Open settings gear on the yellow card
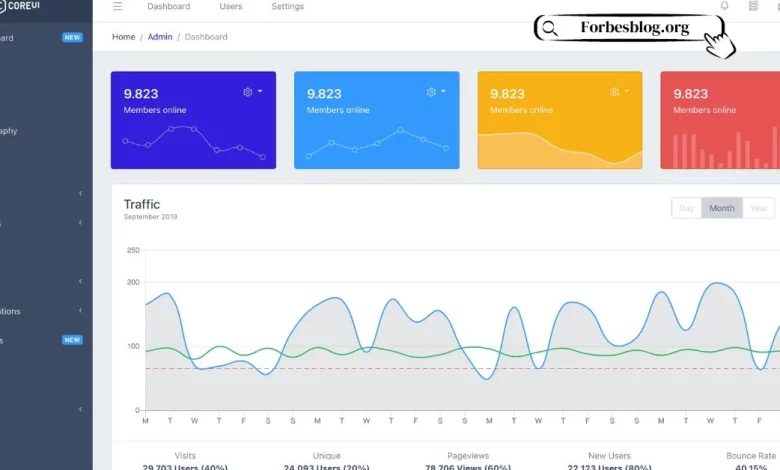 (x=614, y=92)
